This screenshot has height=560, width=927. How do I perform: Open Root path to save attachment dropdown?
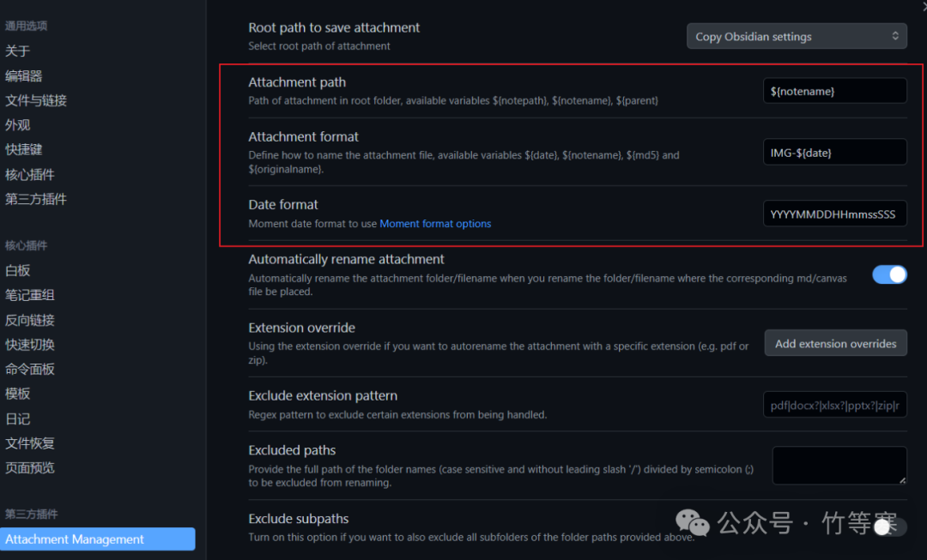[x=797, y=37]
